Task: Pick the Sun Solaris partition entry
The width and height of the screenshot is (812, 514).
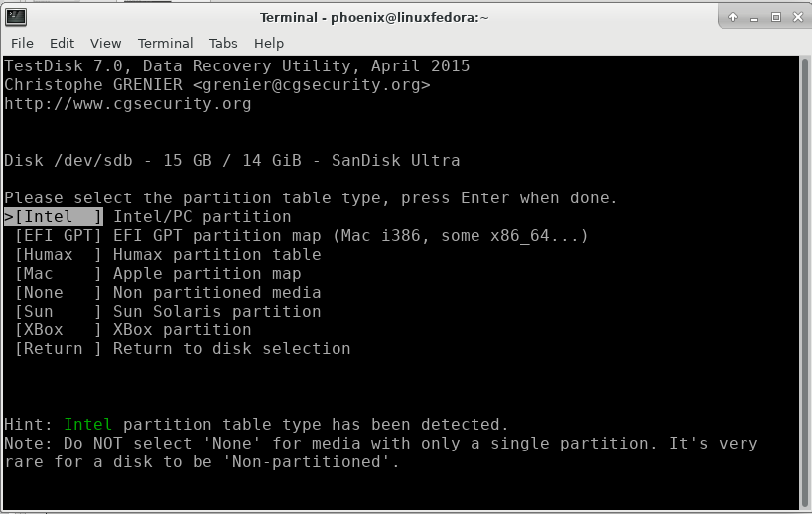Action: point(168,312)
